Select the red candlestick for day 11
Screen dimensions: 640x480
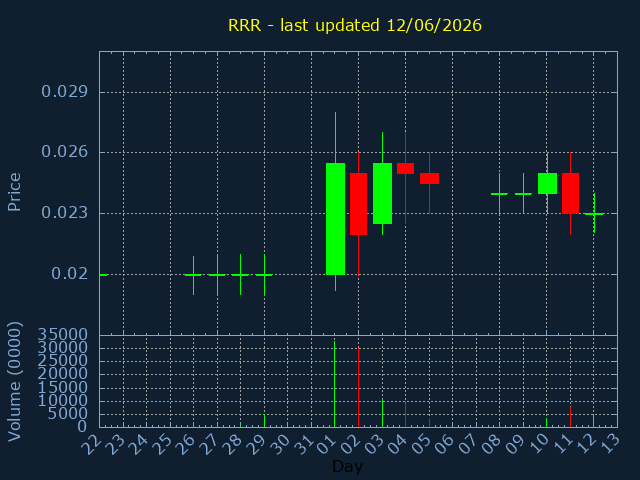click(x=571, y=193)
